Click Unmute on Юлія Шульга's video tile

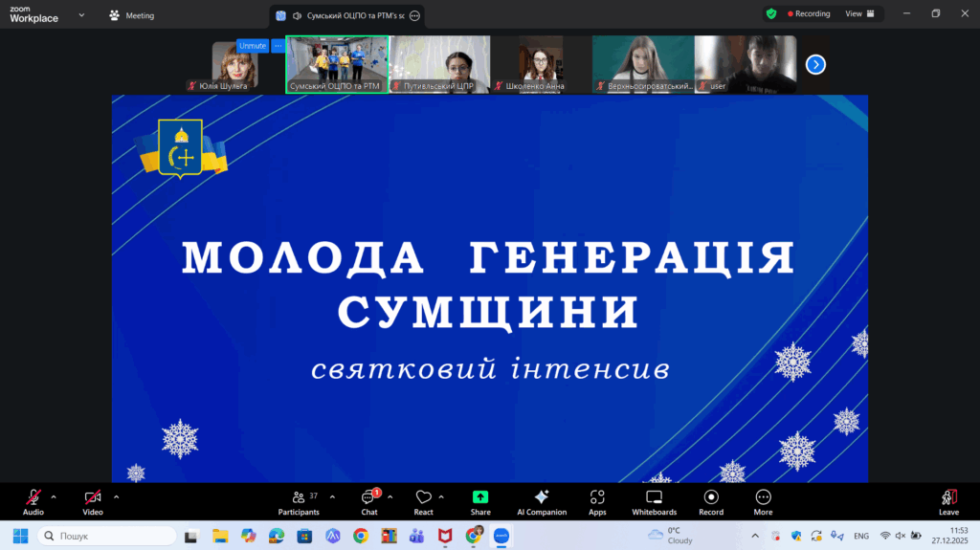click(x=253, y=46)
